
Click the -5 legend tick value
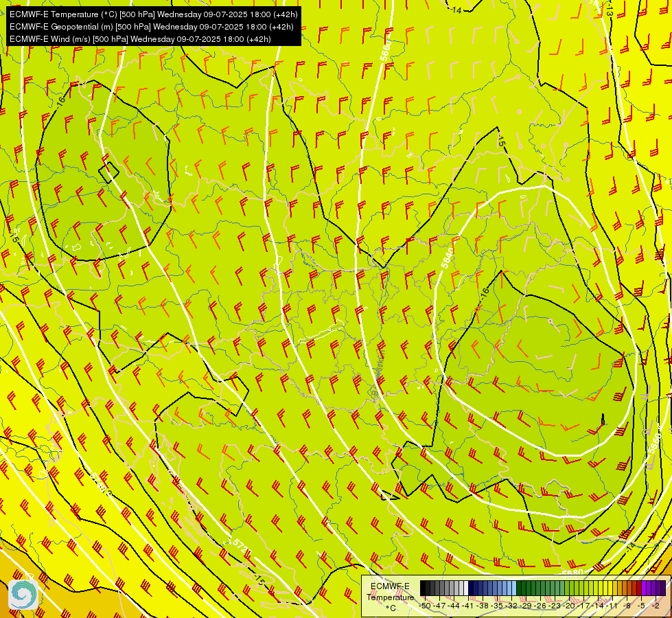[x=642, y=606]
